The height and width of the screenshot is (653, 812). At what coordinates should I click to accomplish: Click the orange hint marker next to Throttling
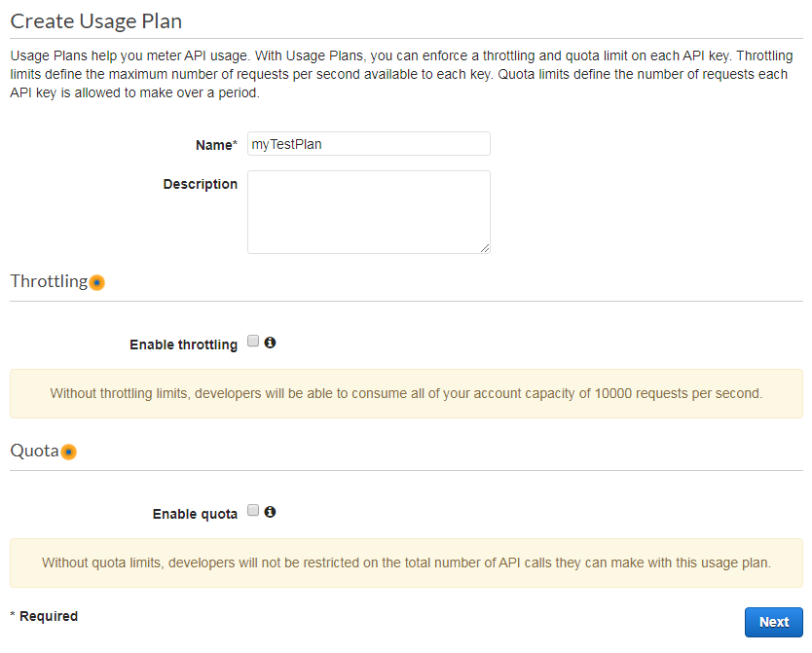[96, 282]
